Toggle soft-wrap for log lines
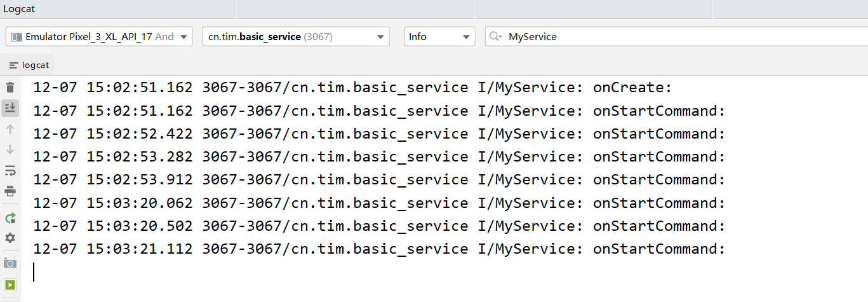 click(x=10, y=170)
